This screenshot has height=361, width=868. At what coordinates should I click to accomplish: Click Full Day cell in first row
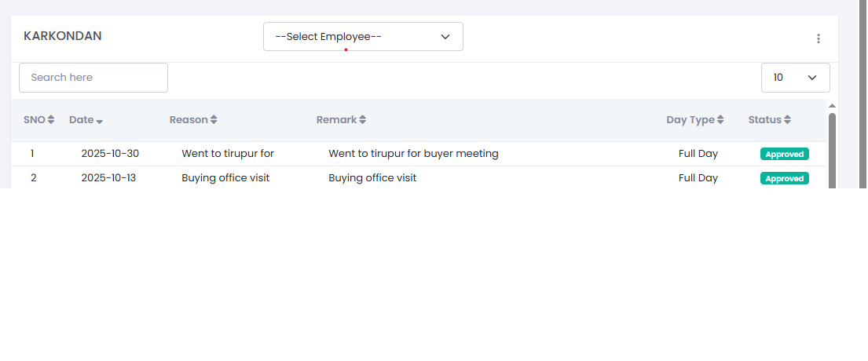coord(698,154)
